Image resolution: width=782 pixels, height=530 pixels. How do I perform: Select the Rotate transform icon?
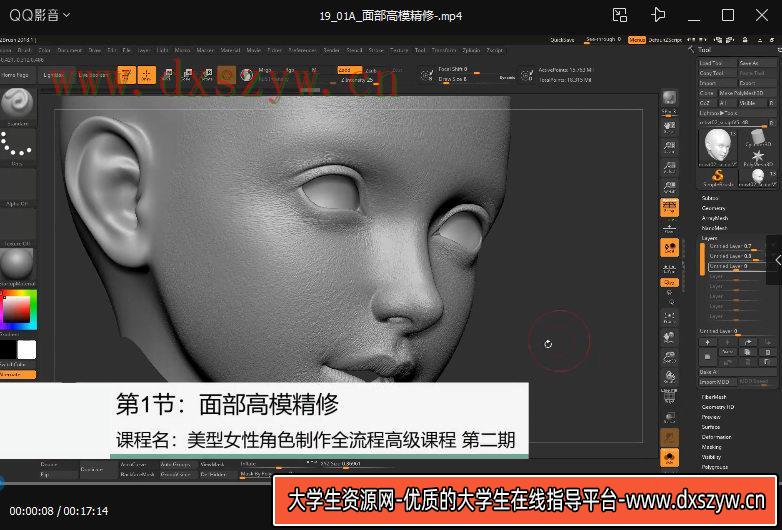(207, 75)
